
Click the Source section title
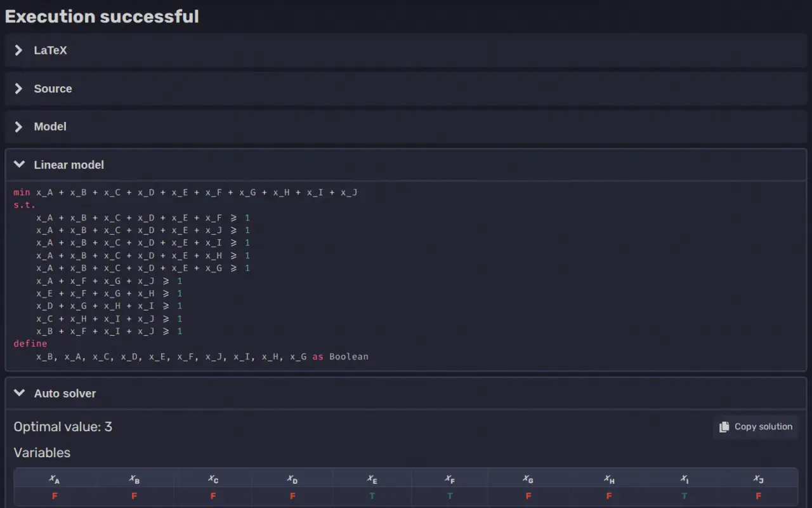point(53,88)
